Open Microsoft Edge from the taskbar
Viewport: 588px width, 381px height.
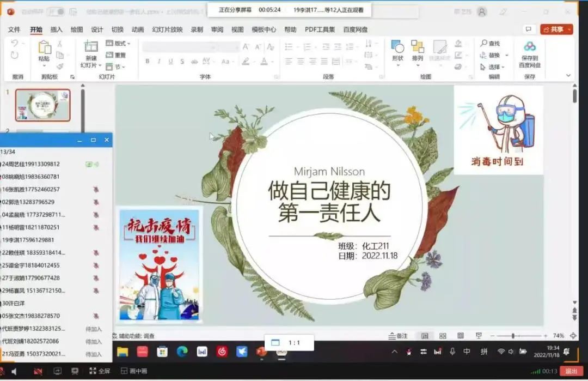pos(182,352)
